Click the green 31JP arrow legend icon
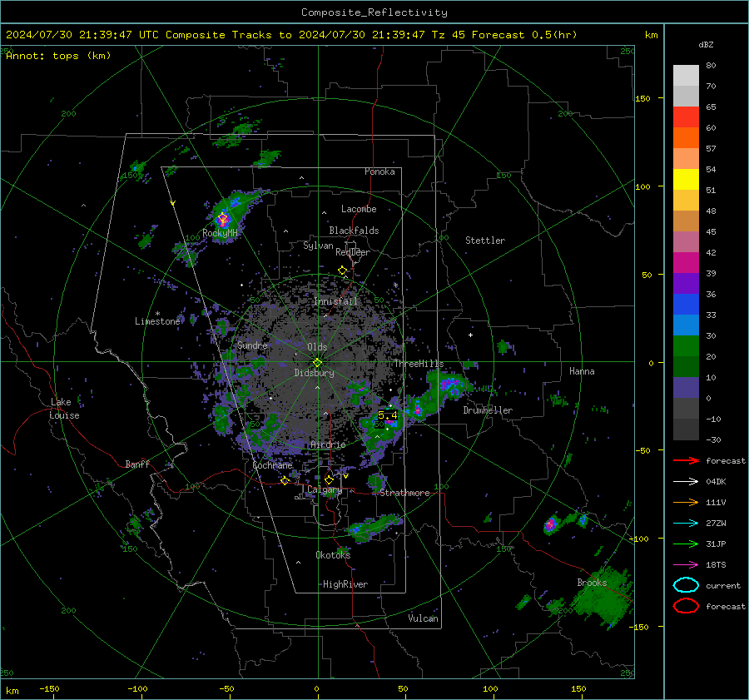The image size is (749, 700). click(x=686, y=544)
